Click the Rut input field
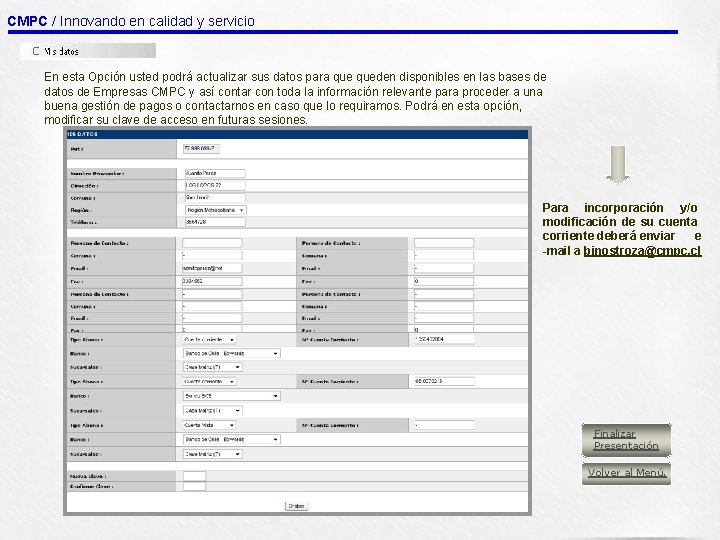Viewport: 720px width, 540px height. [202, 148]
